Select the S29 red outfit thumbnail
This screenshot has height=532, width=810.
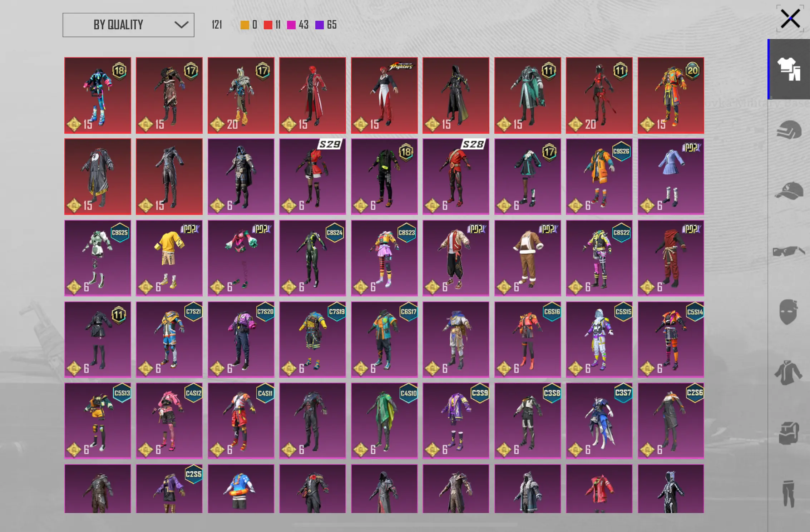coord(312,177)
